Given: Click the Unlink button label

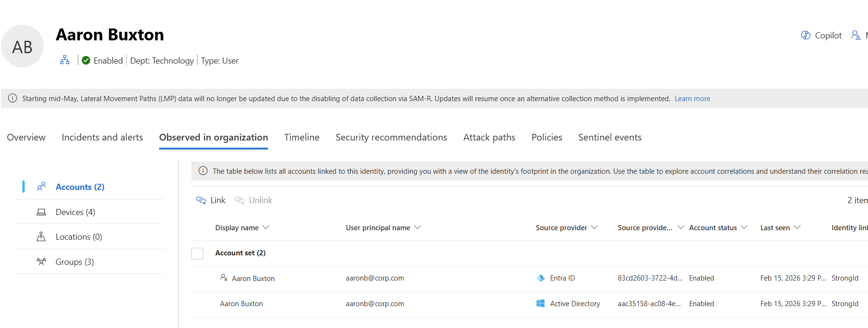Looking at the screenshot, I should click(x=261, y=200).
